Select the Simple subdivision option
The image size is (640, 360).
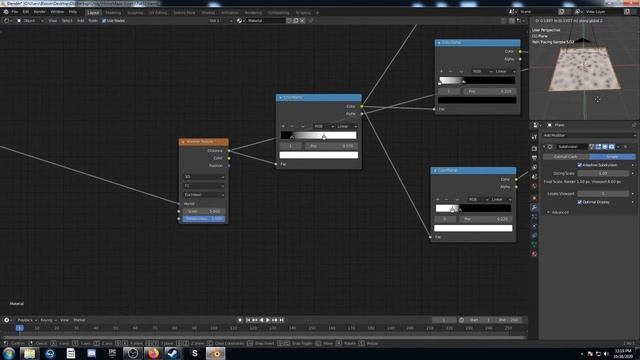pos(612,157)
